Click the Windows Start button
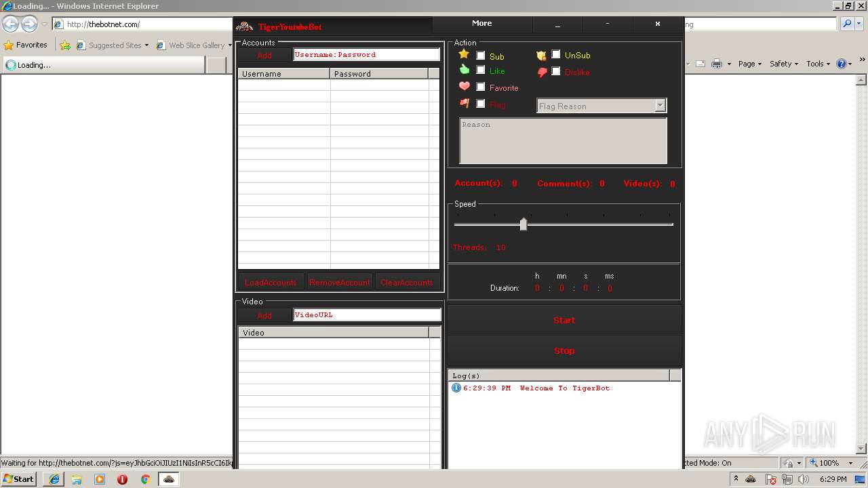The width and height of the screenshot is (868, 488). [19, 479]
